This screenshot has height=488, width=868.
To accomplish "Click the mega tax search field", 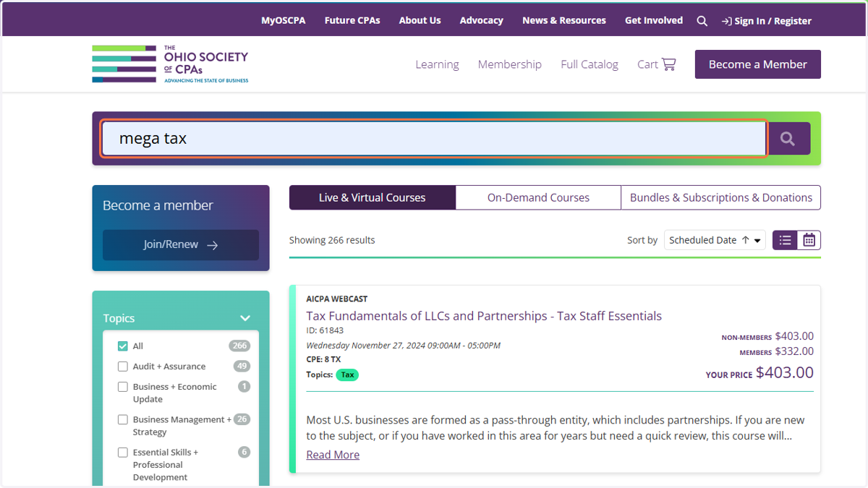I will pyautogui.click(x=434, y=138).
